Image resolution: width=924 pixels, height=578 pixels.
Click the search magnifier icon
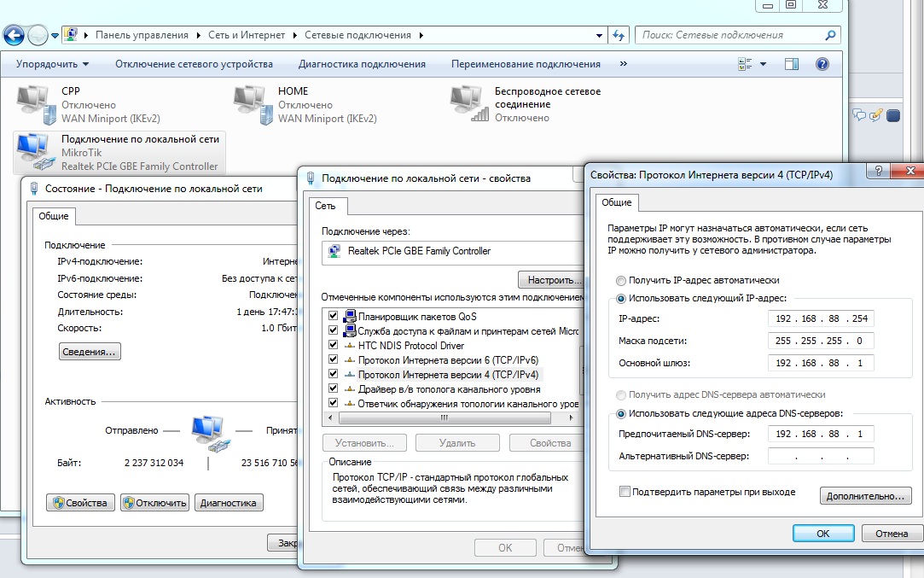click(830, 35)
